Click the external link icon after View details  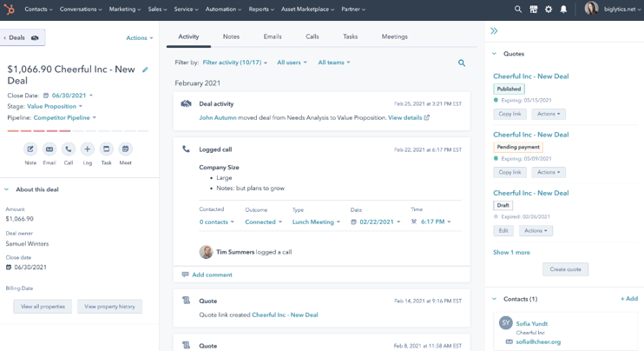point(427,117)
